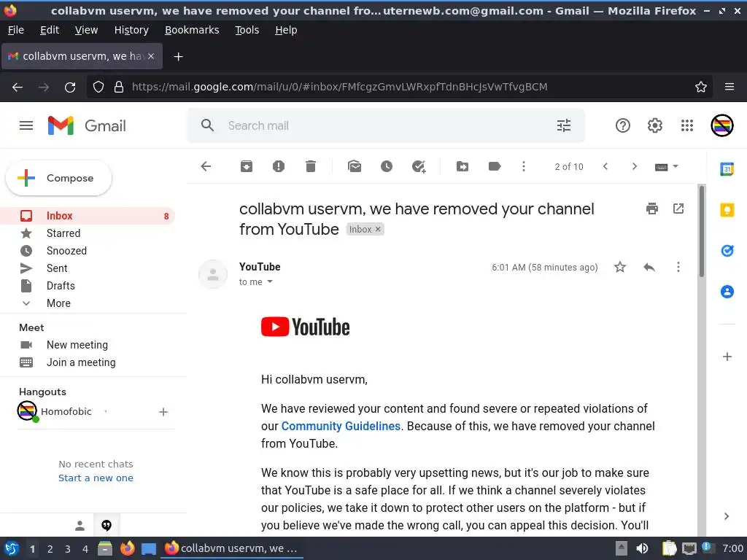Image resolution: width=747 pixels, height=560 pixels.
Task: Open Gmail support help icon
Action: 623,125
